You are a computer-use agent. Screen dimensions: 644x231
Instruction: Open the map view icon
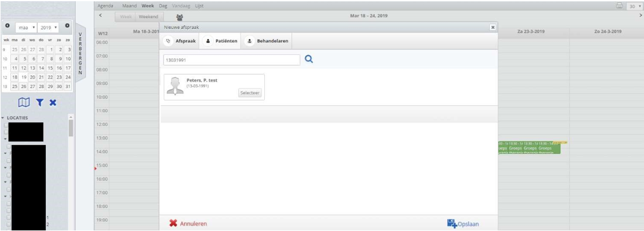[x=24, y=103]
